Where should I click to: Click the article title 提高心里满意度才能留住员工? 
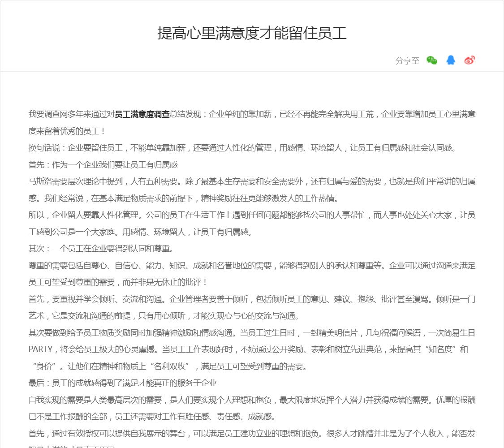[x=252, y=33]
